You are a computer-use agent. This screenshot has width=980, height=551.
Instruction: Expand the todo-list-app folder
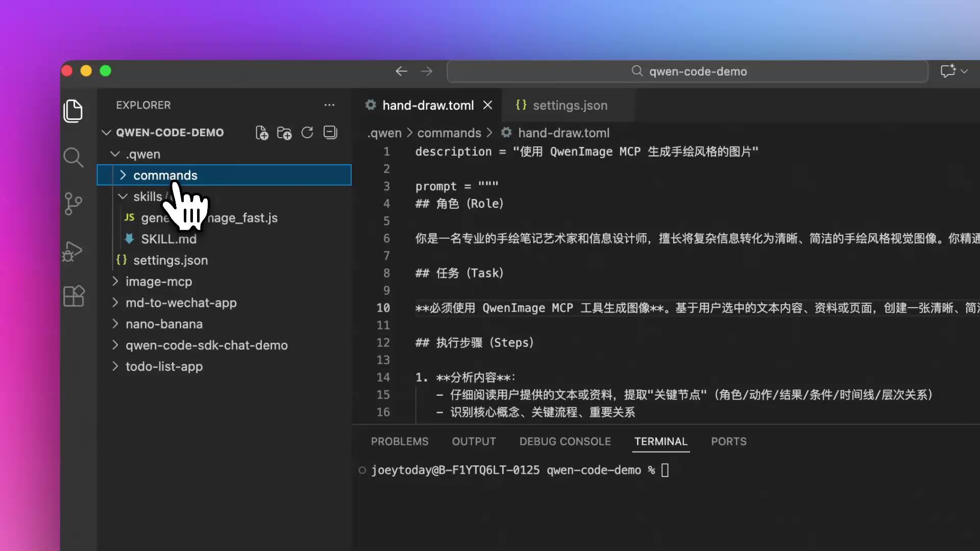coord(163,366)
